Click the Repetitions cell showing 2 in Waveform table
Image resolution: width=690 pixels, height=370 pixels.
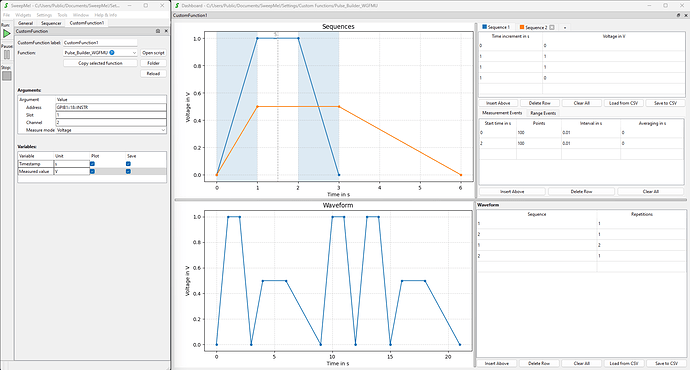click(642, 245)
